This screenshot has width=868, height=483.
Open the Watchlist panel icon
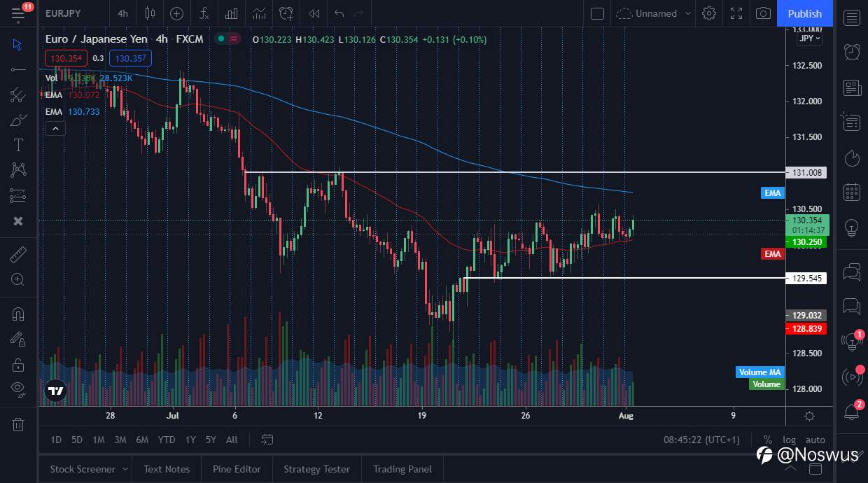(852, 18)
